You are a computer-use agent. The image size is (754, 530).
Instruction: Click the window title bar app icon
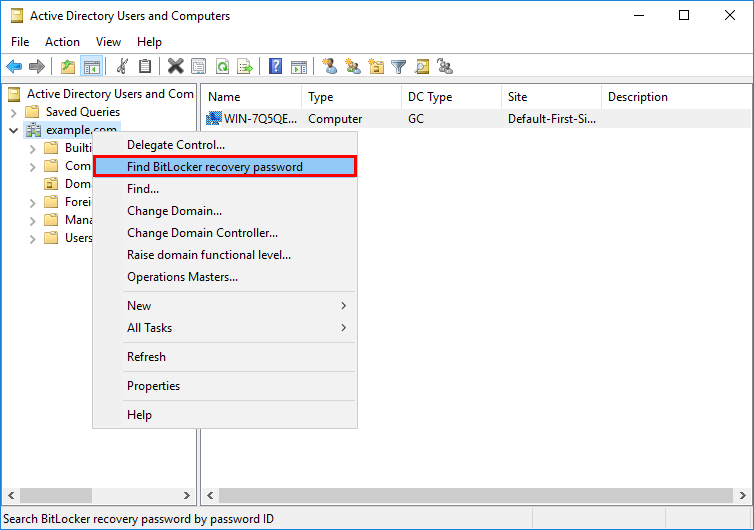click(x=17, y=16)
